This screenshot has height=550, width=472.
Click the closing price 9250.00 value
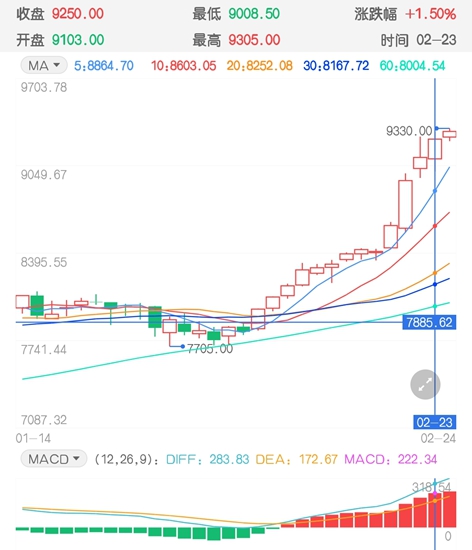(x=77, y=14)
